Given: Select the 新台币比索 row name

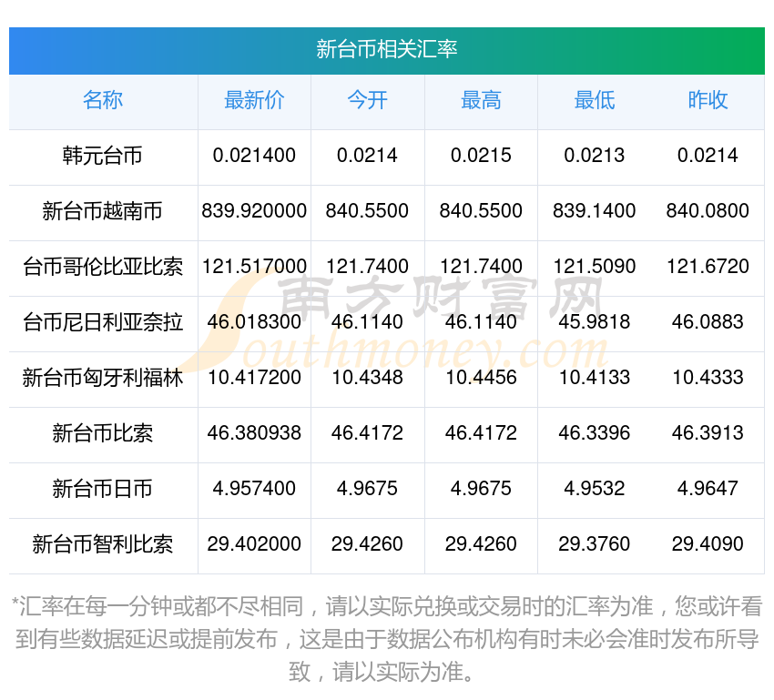Looking at the screenshot, I should pyautogui.click(x=103, y=433).
